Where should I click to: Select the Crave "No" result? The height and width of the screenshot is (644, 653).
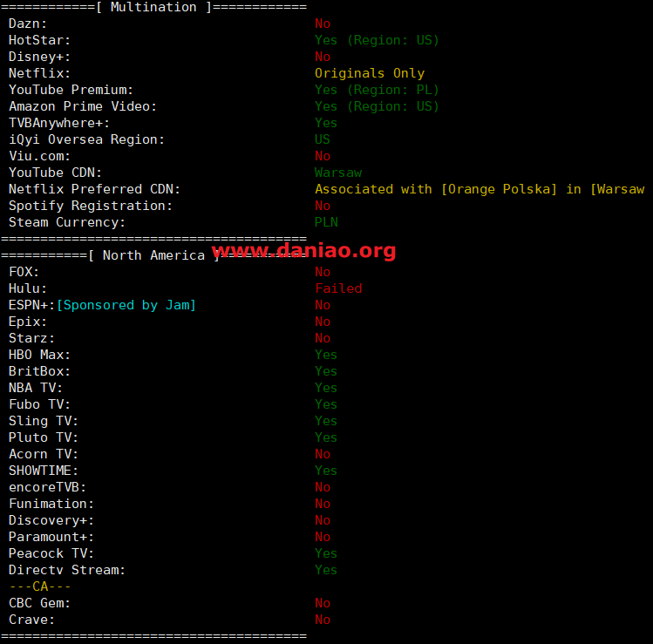(323, 620)
